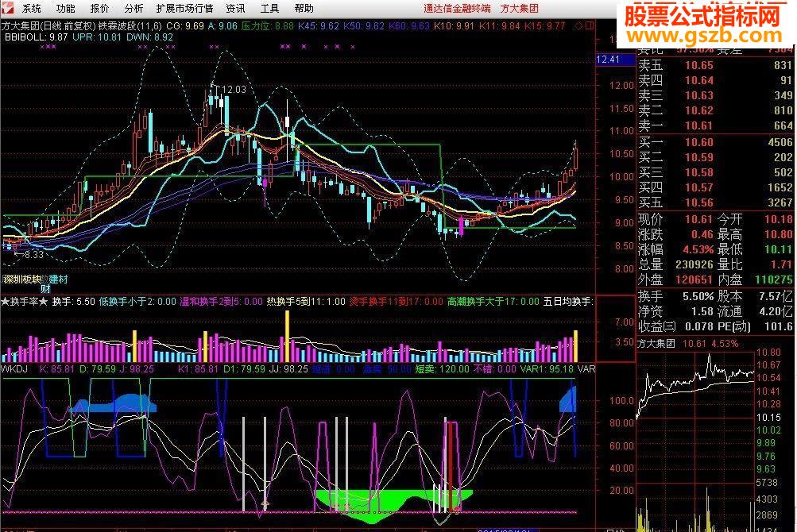The width and height of the screenshot is (797, 532).
Task: Click the 换手 5.50% field in quote panel
Action: click(x=676, y=296)
